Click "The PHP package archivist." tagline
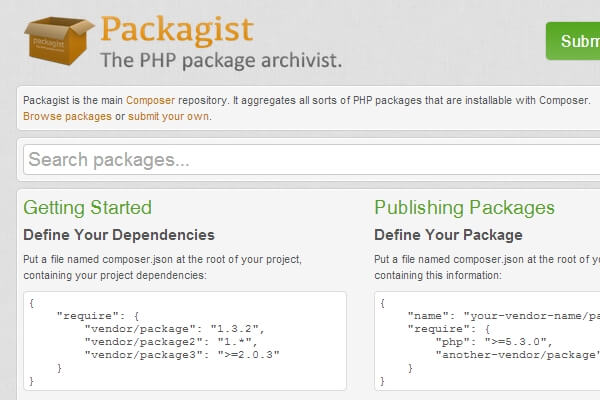This screenshot has width=600, height=400. (x=221, y=60)
